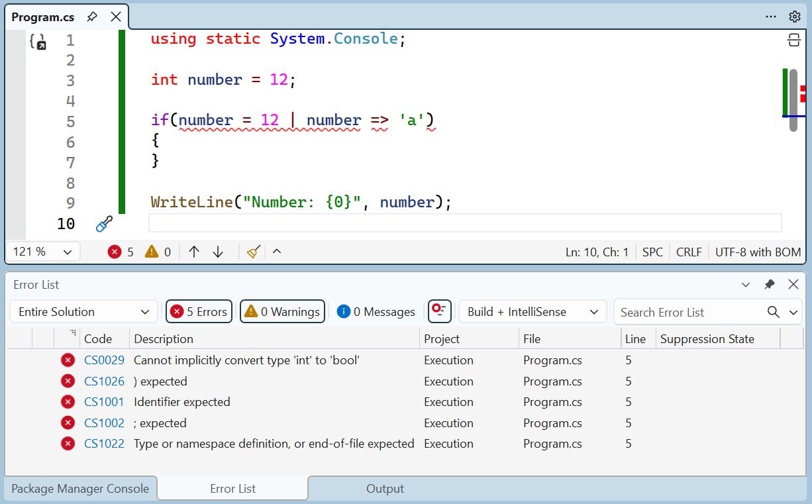812x504 pixels.
Task: Select the ') expected' error description
Action: pos(160,381)
